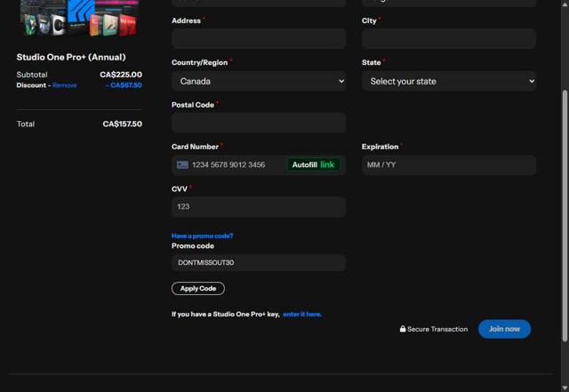The width and height of the screenshot is (569, 392).
Task: Click the Have a promo code? link
Action: click(x=202, y=236)
